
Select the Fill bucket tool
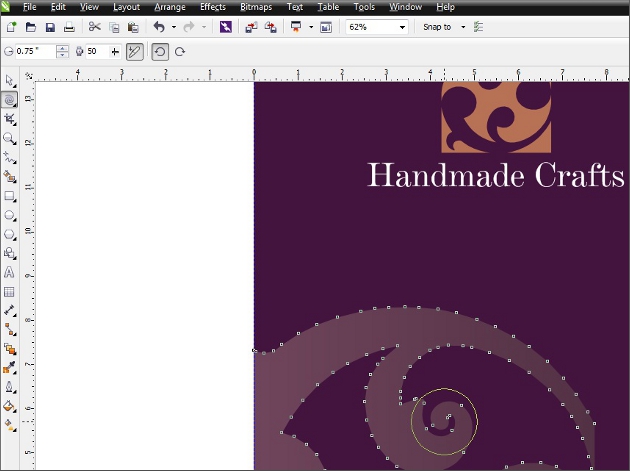9,406
